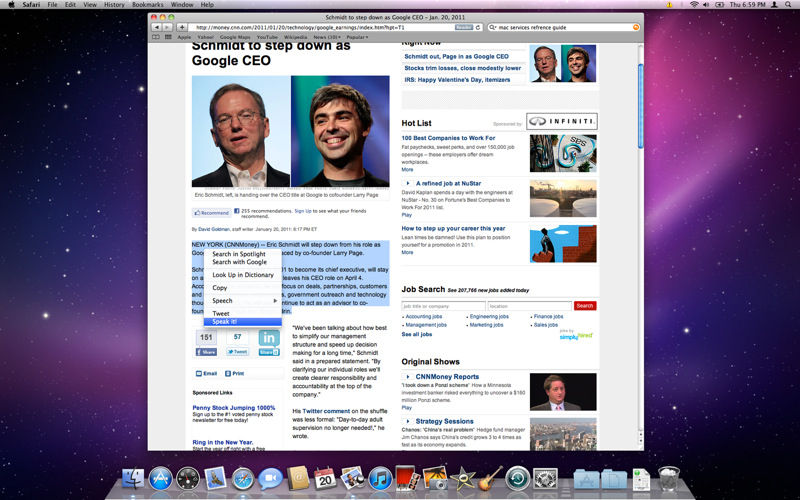
Task: Open the Popular bookmarks folder dropdown
Action: click(357, 37)
